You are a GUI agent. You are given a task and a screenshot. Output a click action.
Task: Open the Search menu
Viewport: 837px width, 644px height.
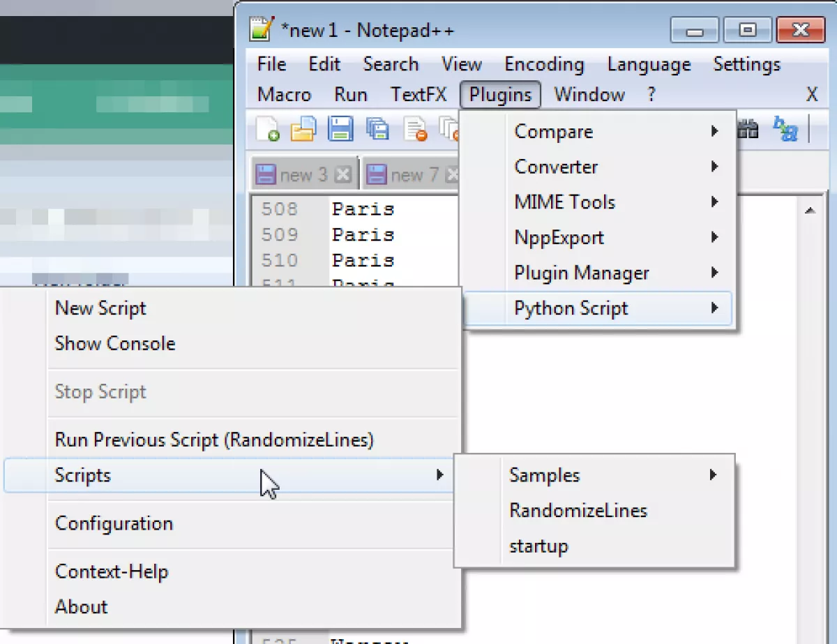(x=391, y=64)
